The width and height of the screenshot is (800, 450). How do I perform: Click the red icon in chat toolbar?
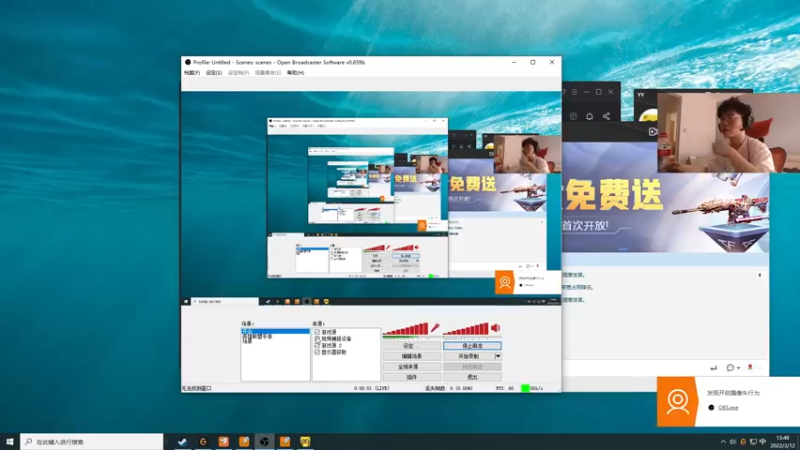(750, 367)
